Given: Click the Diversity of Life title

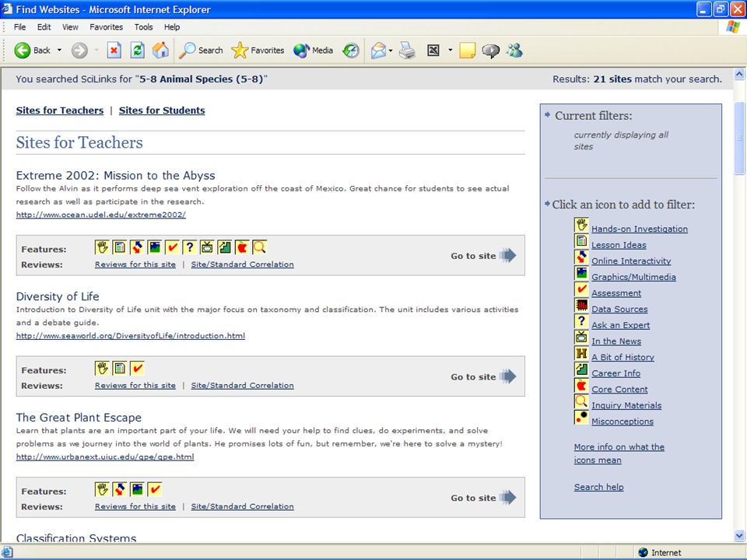Looking at the screenshot, I should click(58, 296).
